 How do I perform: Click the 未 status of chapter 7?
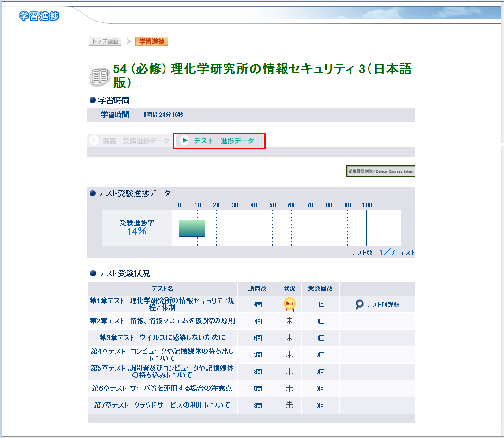289,405
